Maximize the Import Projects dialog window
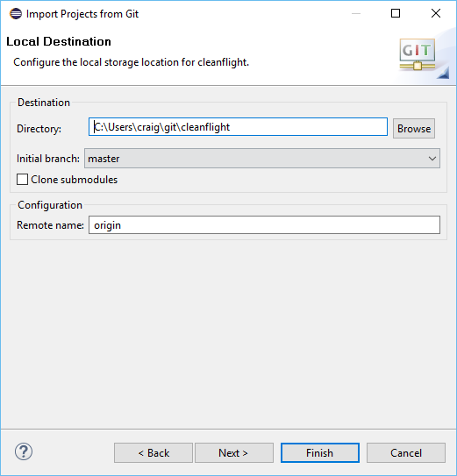457x476 pixels. click(x=396, y=14)
